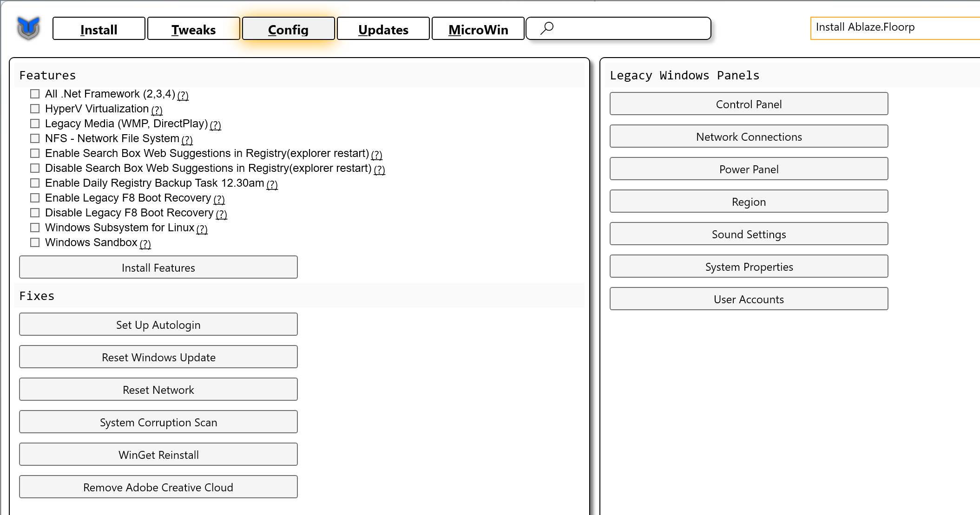Run a System Corruption Scan
980x515 pixels.
click(158, 422)
